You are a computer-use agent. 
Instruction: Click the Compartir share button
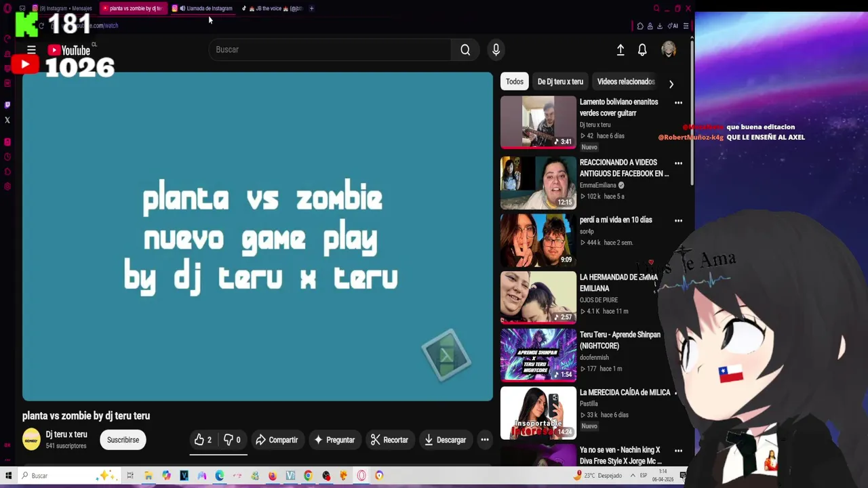click(x=277, y=440)
